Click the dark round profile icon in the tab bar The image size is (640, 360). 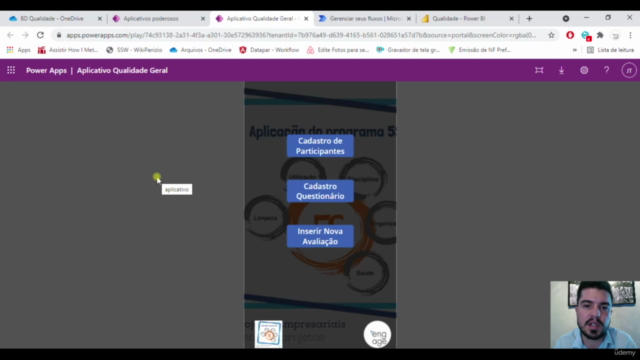(x=566, y=18)
